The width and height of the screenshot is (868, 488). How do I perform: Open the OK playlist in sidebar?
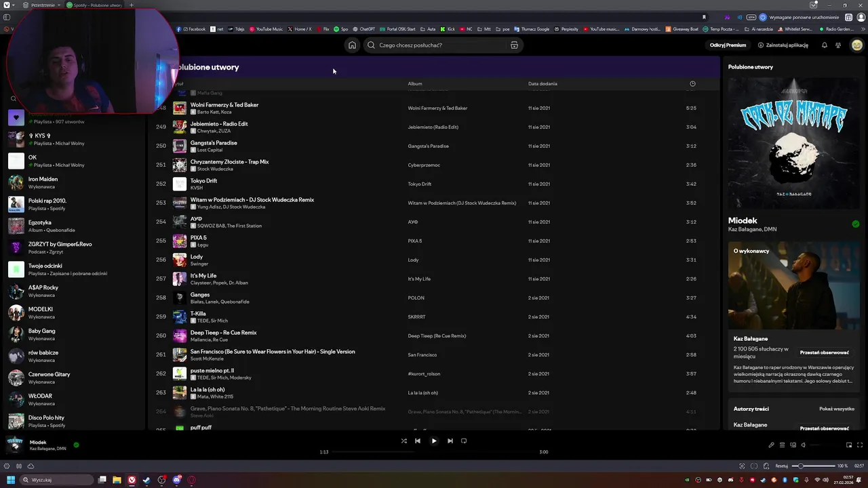pos(76,161)
